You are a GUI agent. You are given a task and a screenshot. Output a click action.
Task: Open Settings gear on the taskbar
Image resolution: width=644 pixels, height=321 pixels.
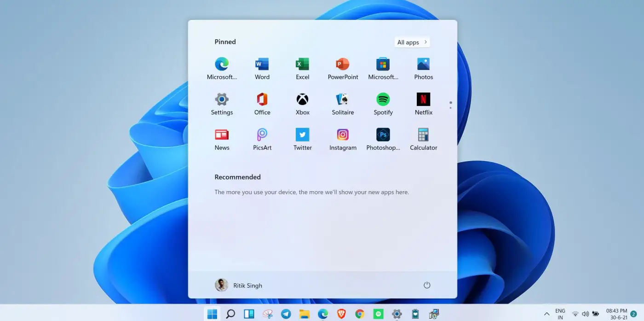click(x=397, y=314)
